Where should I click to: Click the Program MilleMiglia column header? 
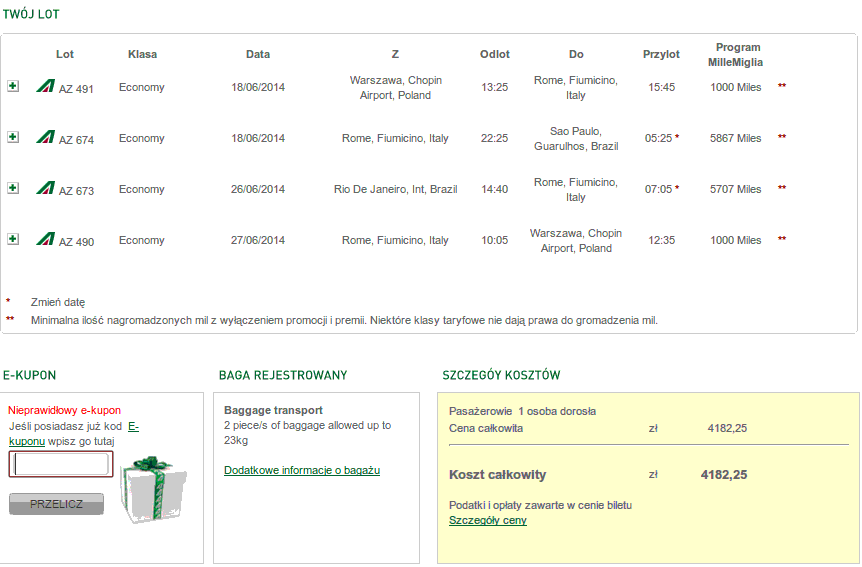tap(736, 54)
